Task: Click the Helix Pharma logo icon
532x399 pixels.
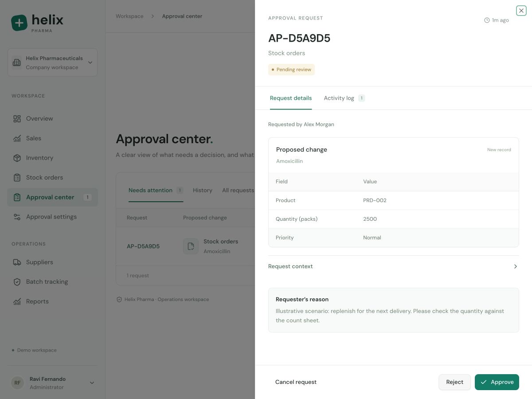Action: (x=19, y=23)
